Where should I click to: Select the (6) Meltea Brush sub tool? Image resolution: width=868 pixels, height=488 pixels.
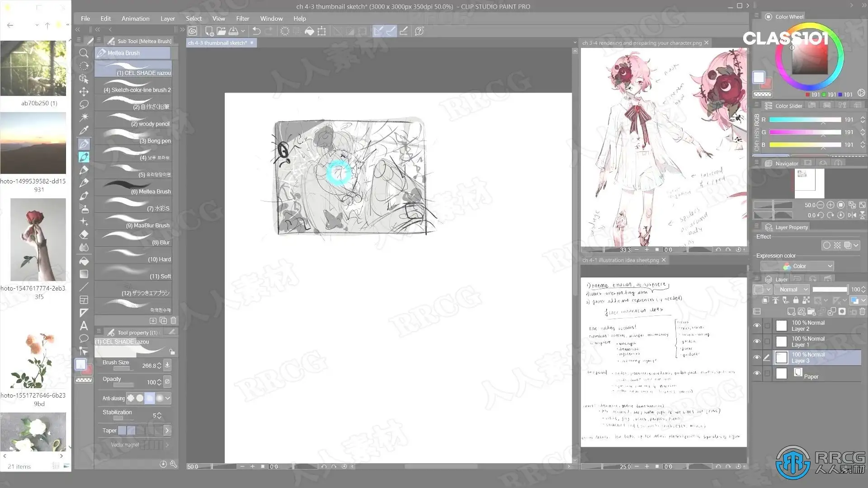pos(133,188)
